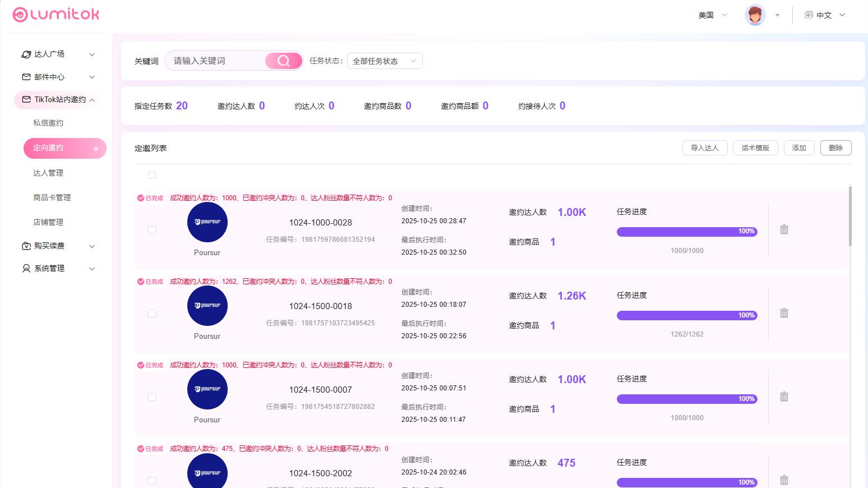Open 店铺管理 in the sidebar

[x=48, y=222]
